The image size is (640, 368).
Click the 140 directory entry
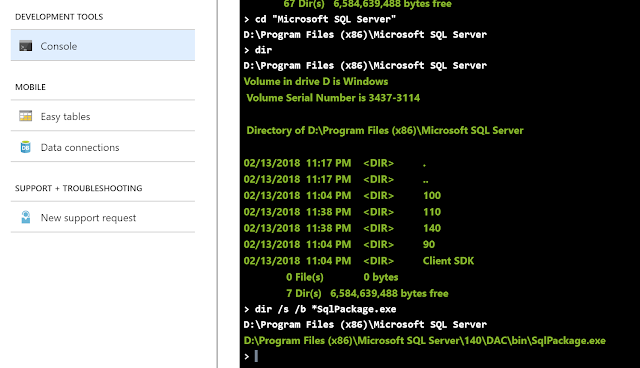coord(432,228)
